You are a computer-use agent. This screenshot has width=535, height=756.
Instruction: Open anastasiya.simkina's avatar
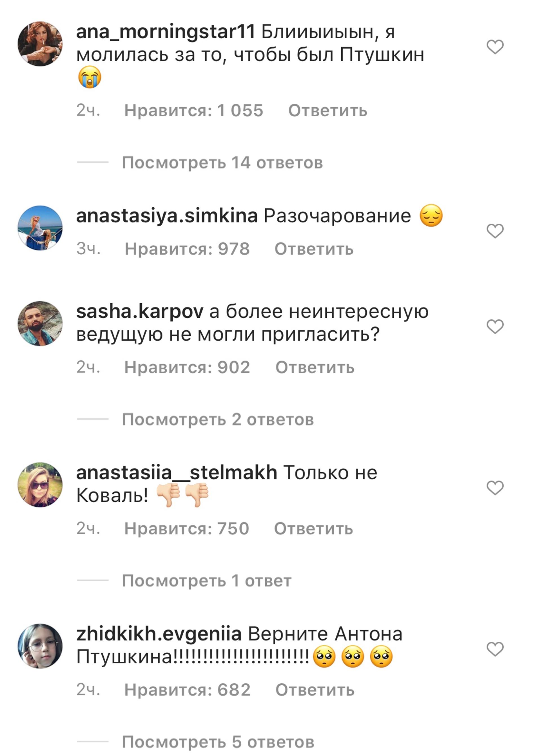40,228
